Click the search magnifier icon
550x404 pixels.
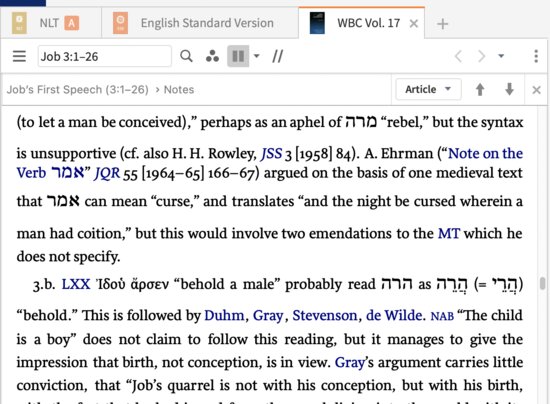[x=186, y=56]
